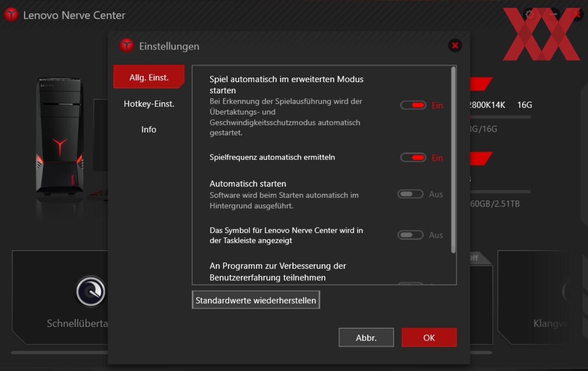The image size is (588, 371).
Task: Confirm settings with the OK button
Action: coord(429,338)
